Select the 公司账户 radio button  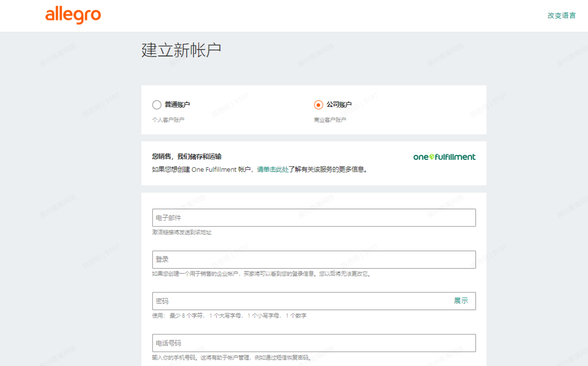pos(318,105)
